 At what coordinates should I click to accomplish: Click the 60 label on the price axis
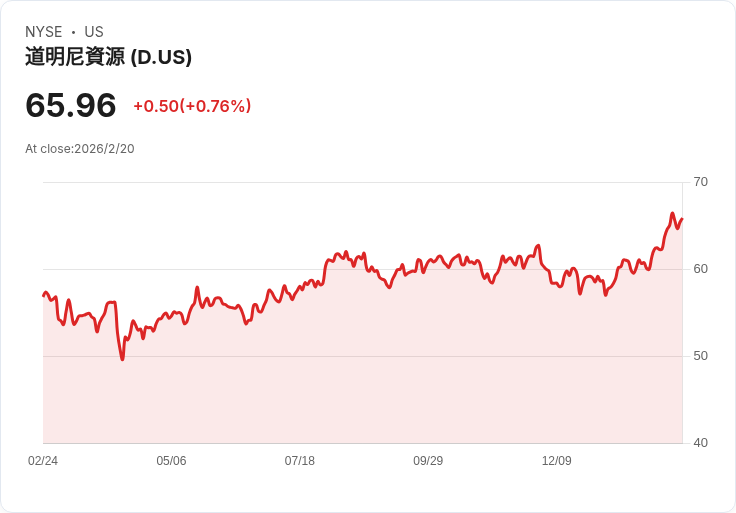pyautogui.click(x=700, y=269)
